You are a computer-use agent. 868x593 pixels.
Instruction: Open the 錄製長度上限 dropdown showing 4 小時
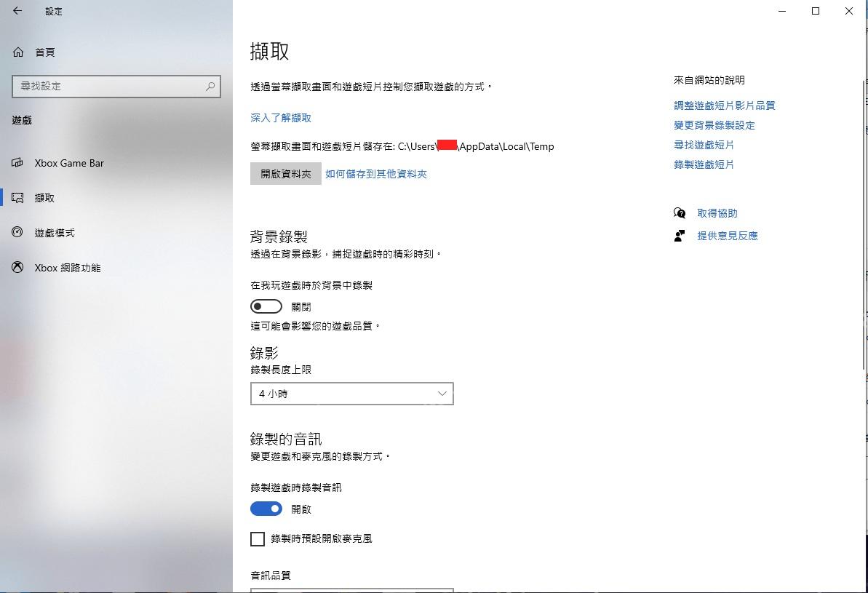click(x=352, y=394)
